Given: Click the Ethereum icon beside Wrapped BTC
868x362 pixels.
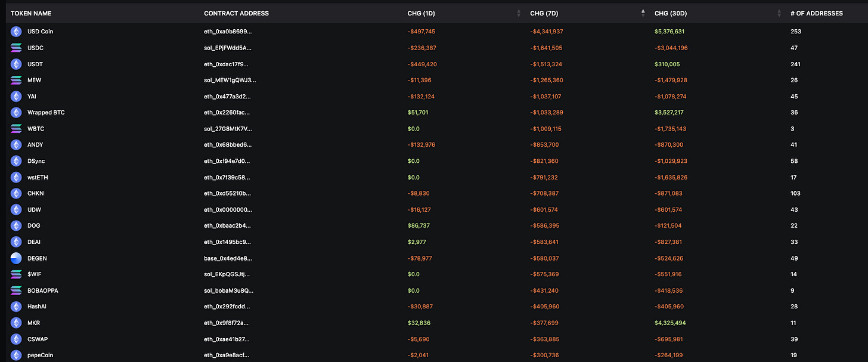Looking at the screenshot, I should [16, 112].
